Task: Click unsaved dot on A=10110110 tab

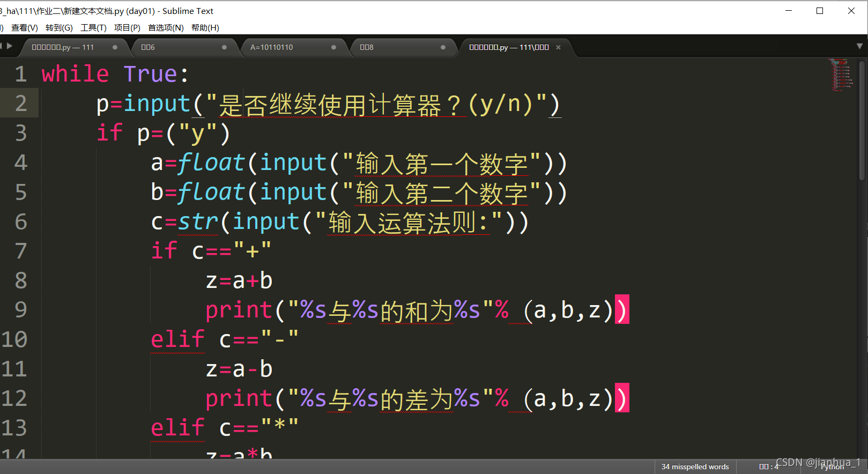Action: pyautogui.click(x=333, y=47)
